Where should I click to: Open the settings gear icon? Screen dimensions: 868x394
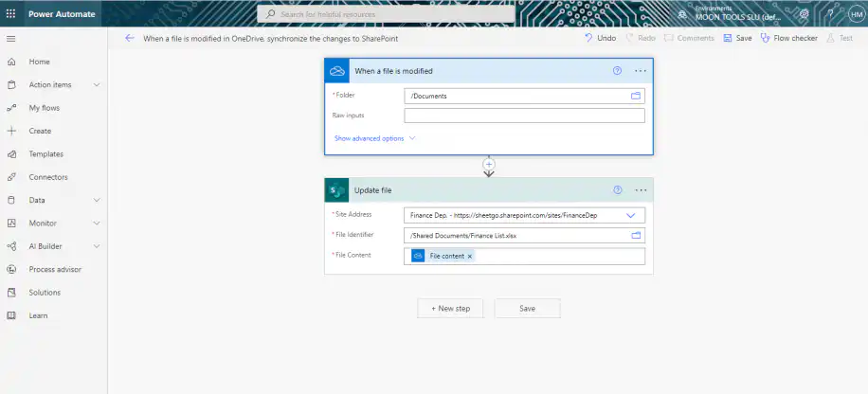click(x=805, y=14)
